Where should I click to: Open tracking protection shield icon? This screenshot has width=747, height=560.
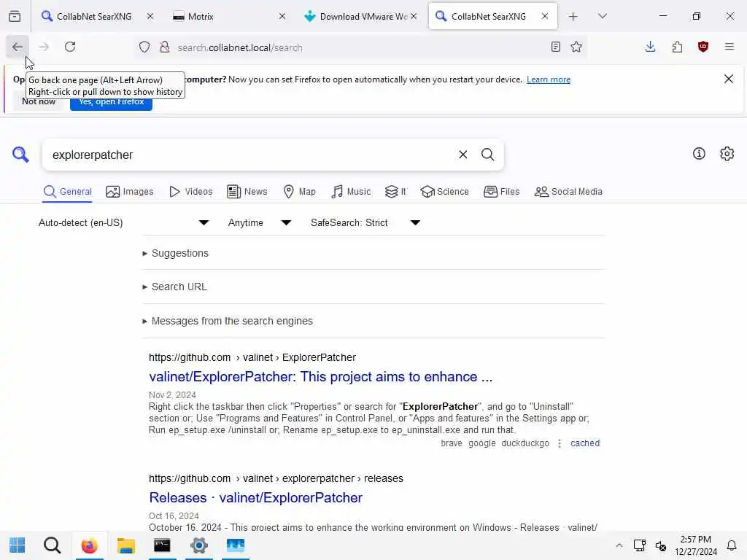point(144,47)
